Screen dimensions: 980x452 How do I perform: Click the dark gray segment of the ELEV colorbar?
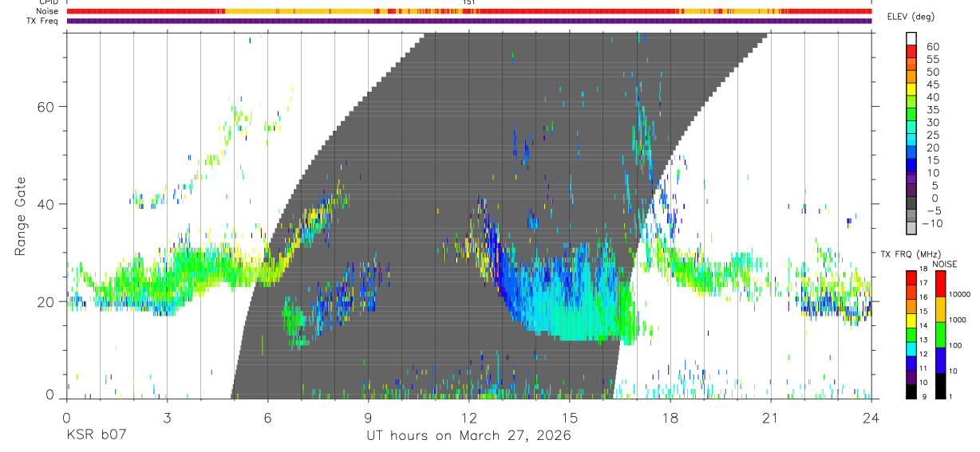(911, 202)
